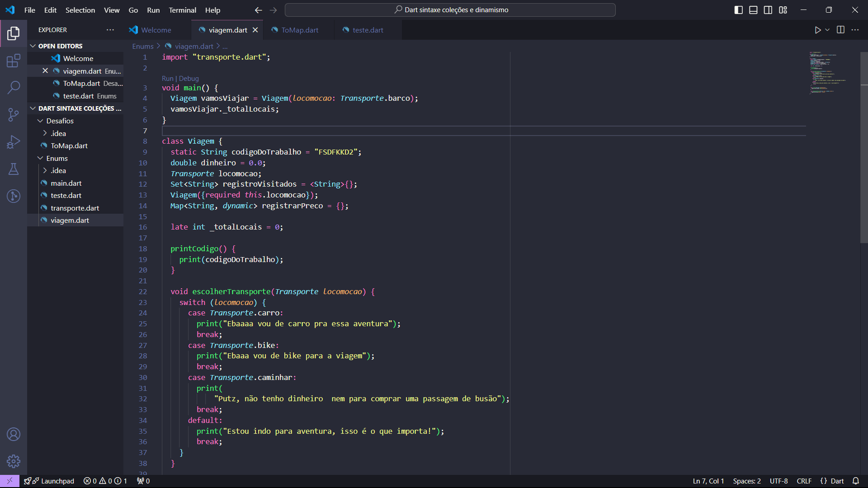Image resolution: width=868 pixels, height=488 pixels.
Task: Open Explorer Views and More Actions ellipsis
Action: point(110,30)
